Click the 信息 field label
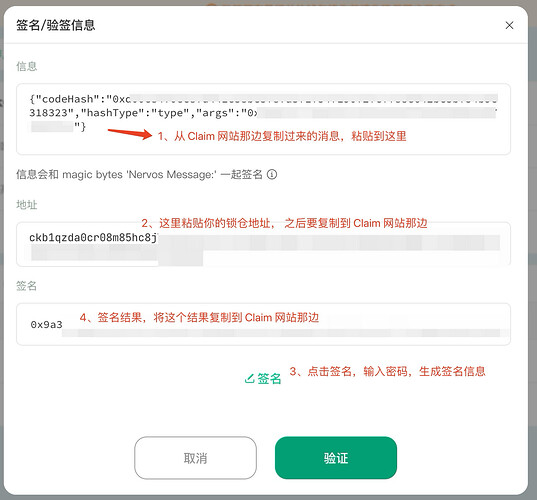537x500 pixels. (26, 66)
